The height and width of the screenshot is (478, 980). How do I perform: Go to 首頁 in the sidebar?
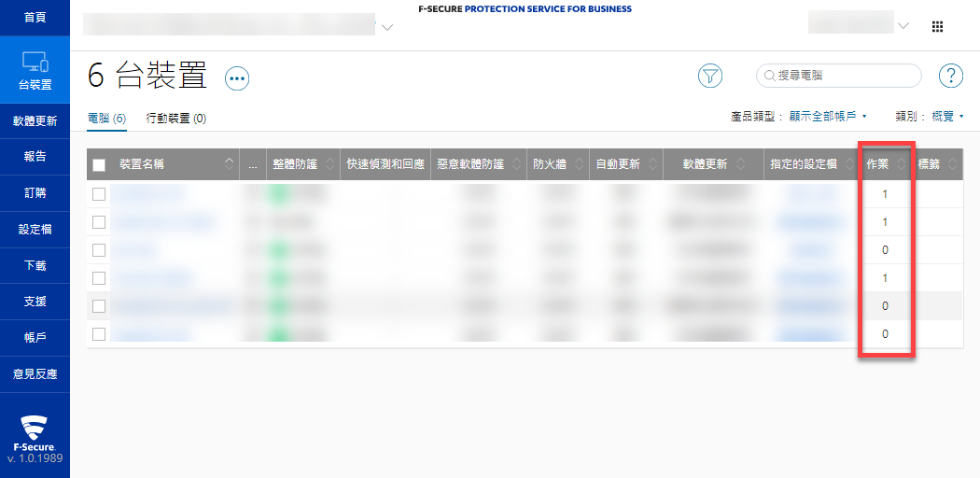(35, 18)
